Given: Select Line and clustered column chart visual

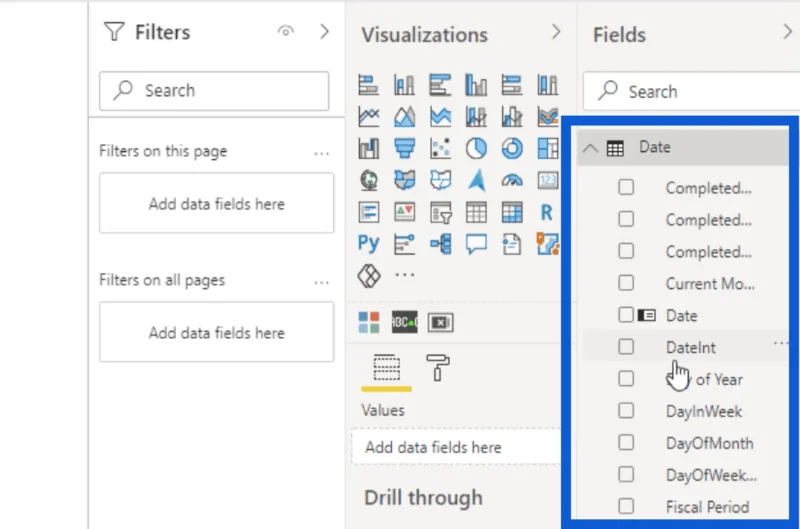Looking at the screenshot, I should [x=512, y=117].
